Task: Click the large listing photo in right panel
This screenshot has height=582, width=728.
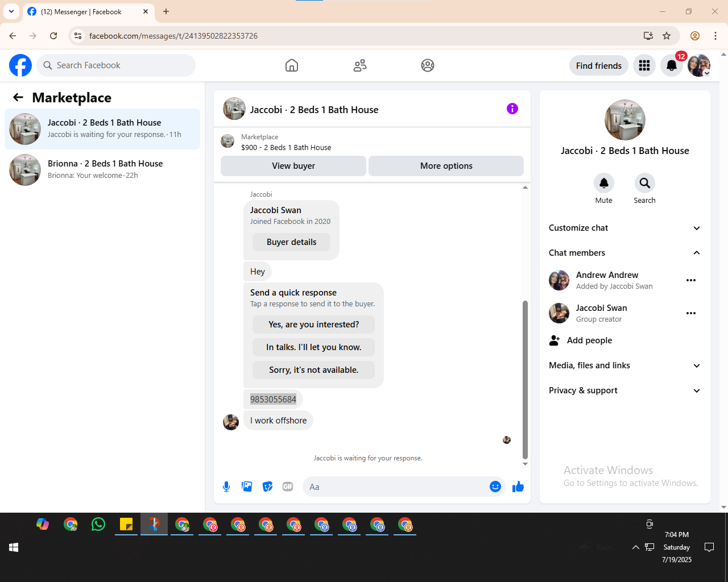Action: point(625,120)
